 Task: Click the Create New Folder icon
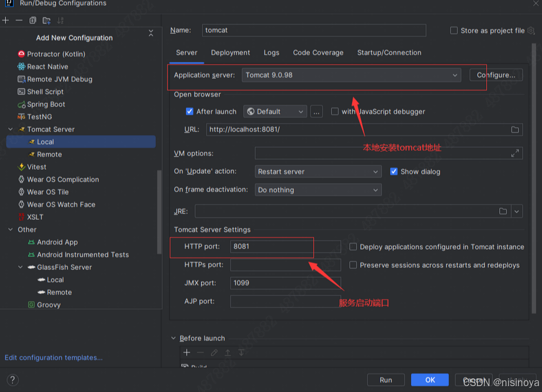[x=46, y=21]
